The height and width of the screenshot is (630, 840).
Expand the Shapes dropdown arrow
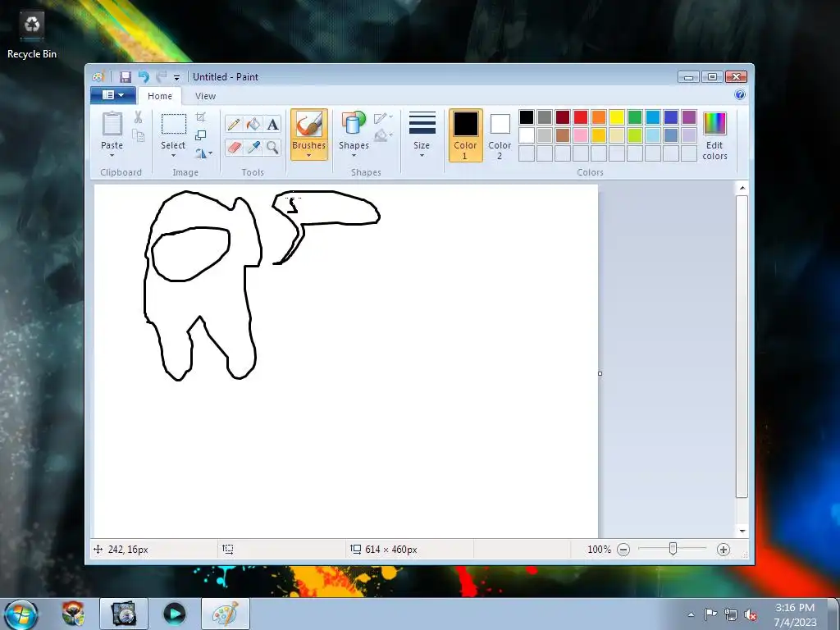coord(354,156)
